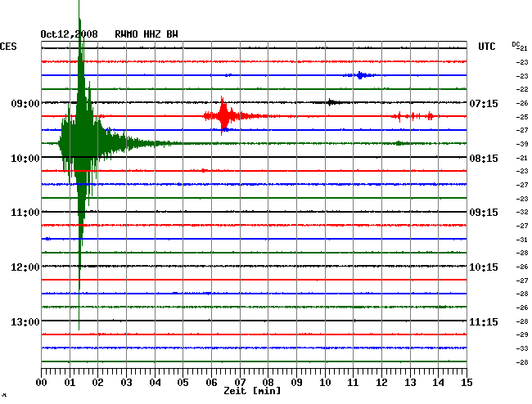Click the DC value "-25"

point(522,117)
